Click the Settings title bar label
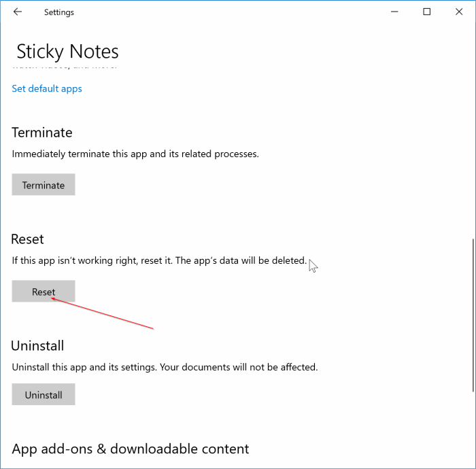 (59, 12)
